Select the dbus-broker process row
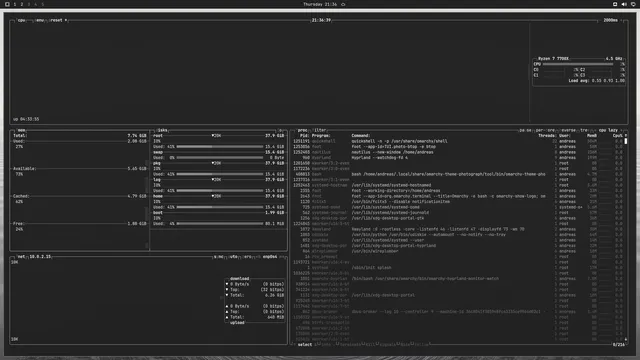Image resolution: width=640 pixels, height=360 pixels. point(458,312)
